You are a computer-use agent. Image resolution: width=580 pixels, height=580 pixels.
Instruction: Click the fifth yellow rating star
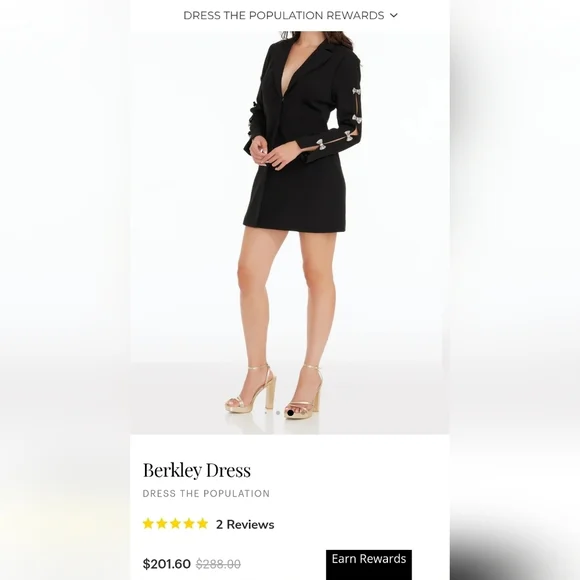tap(203, 524)
